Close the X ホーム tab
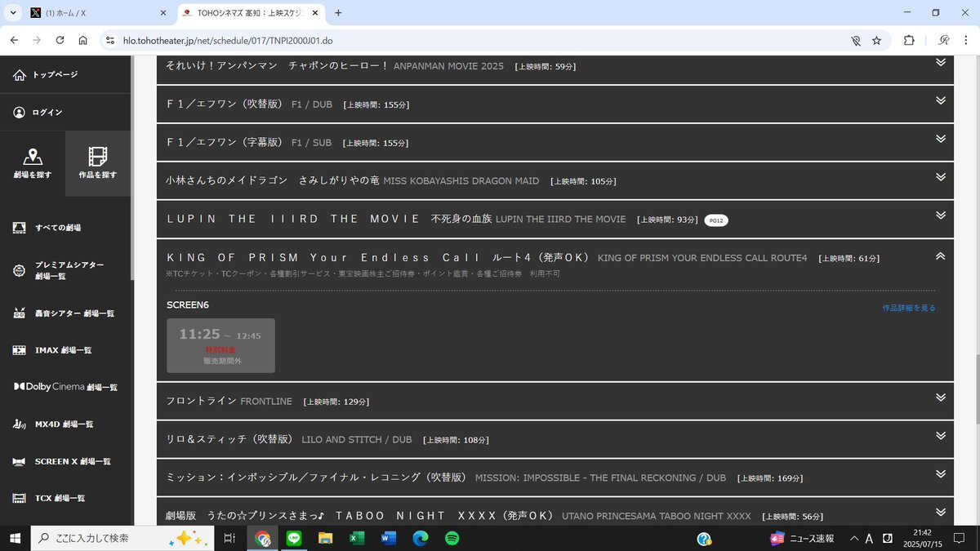 (163, 13)
